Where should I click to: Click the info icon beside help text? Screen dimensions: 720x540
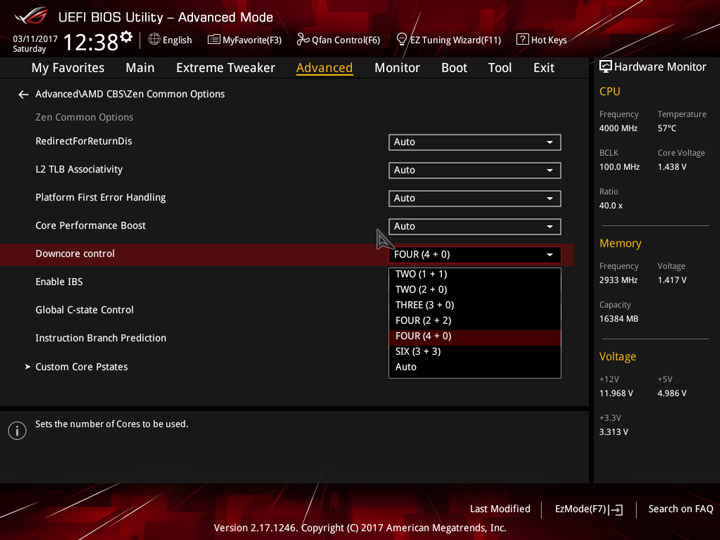(x=17, y=431)
